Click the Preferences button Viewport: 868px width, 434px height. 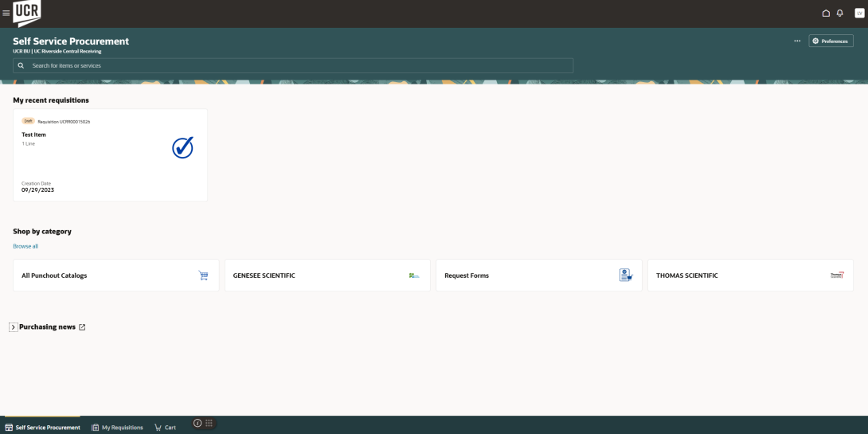pyautogui.click(x=831, y=41)
